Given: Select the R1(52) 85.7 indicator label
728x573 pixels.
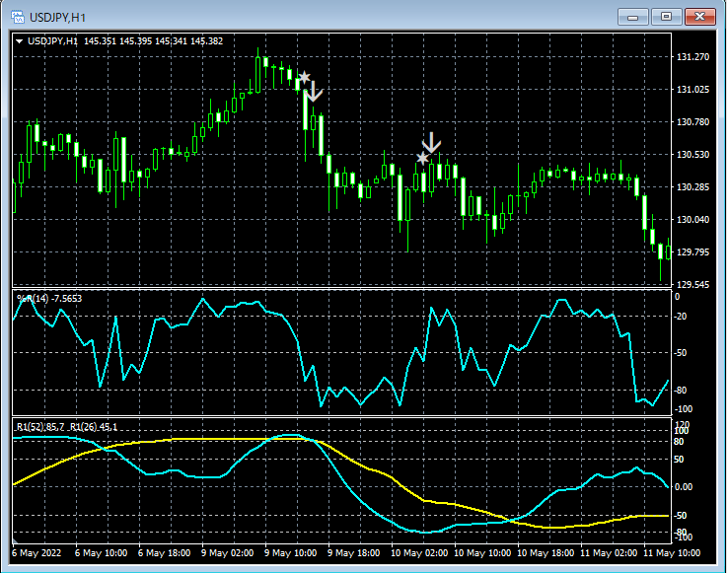Looking at the screenshot, I should pyautogui.click(x=41, y=426).
